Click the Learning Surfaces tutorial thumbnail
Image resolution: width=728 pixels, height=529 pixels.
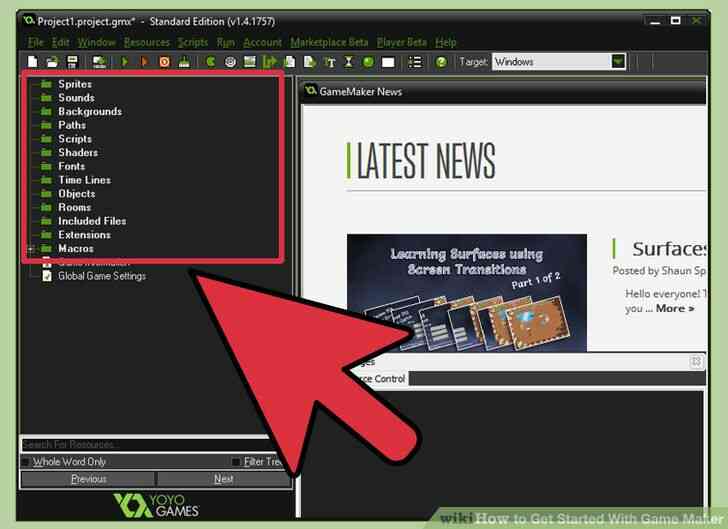pyautogui.click(x=466, y=292)
